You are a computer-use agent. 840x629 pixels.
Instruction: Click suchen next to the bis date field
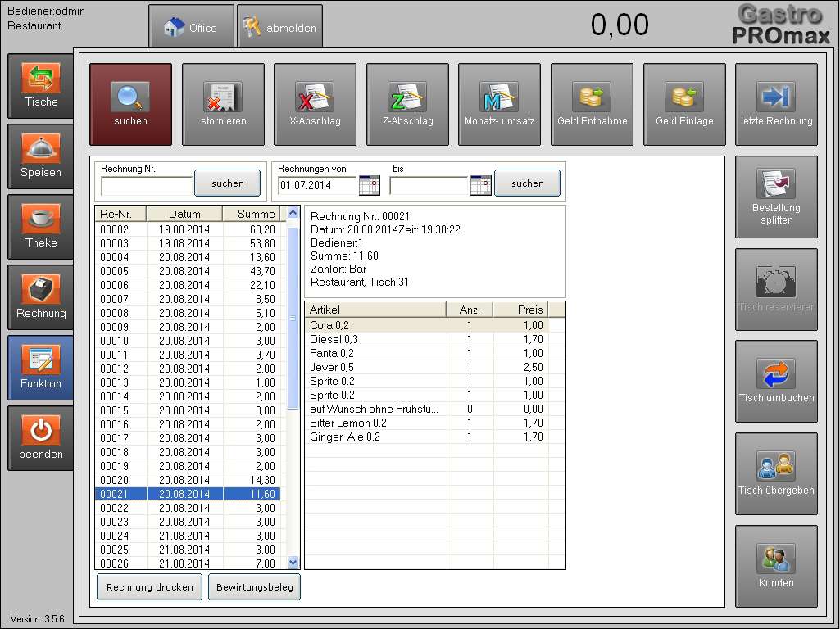pos(528,183)
